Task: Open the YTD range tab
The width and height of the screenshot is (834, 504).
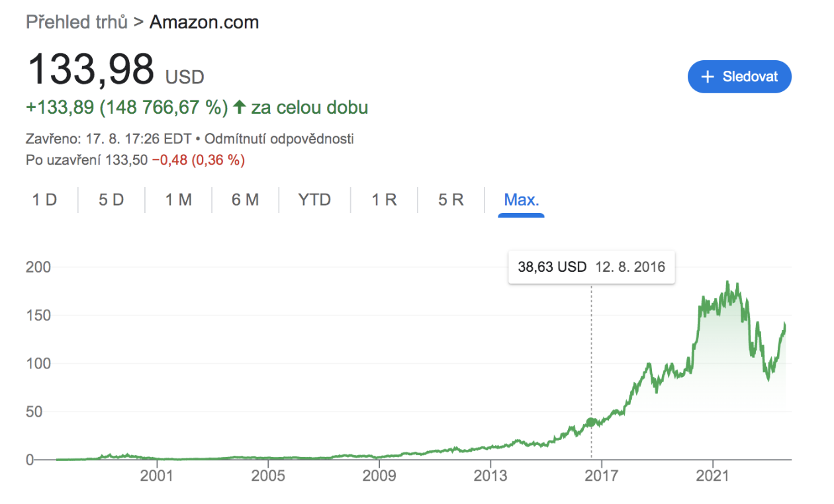Action: pos(314,200)
